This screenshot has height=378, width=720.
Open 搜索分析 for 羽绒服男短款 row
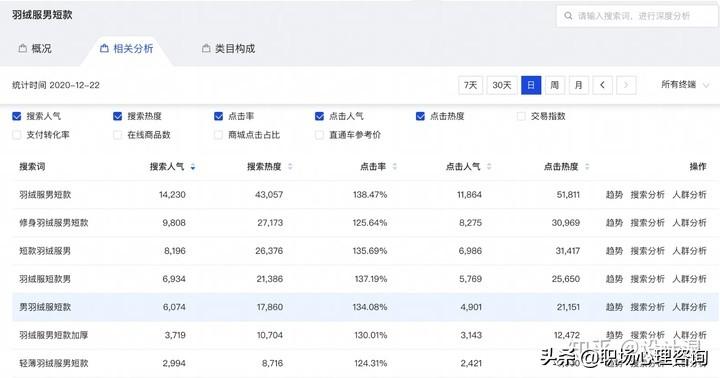[647, 195]
